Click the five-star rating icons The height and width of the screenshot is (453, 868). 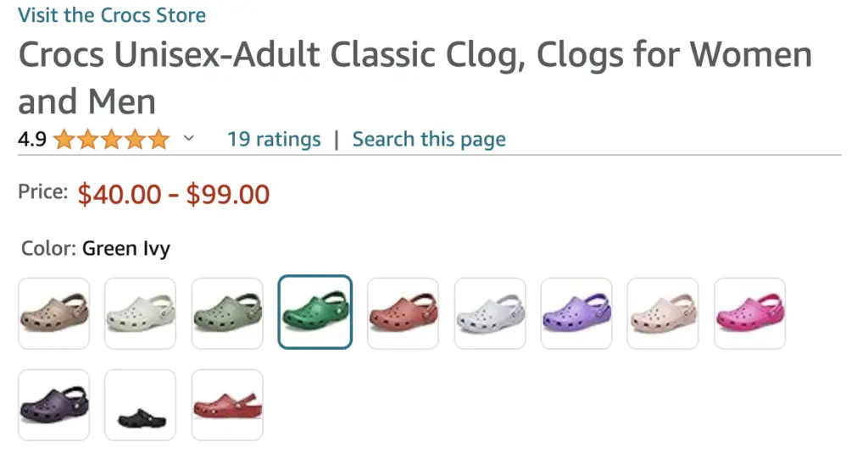click(x=111, y=140)
